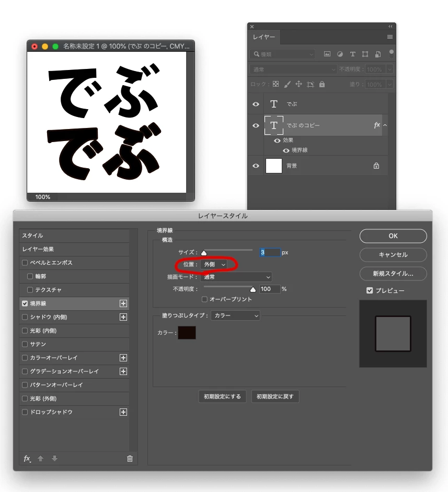448x492 pixels.
Task: Click the 初期設定にする button
Action: (222, 396)
